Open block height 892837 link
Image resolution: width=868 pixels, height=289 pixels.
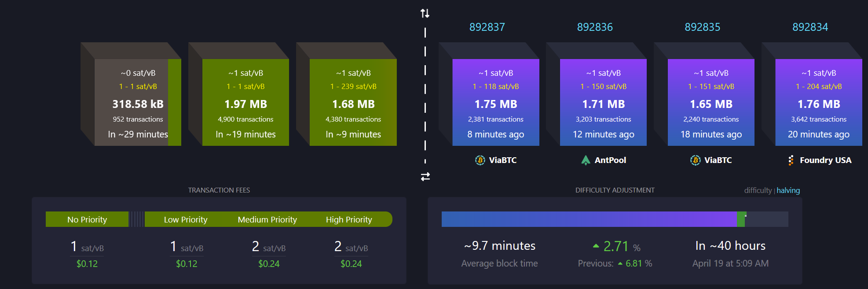[487, 27]
